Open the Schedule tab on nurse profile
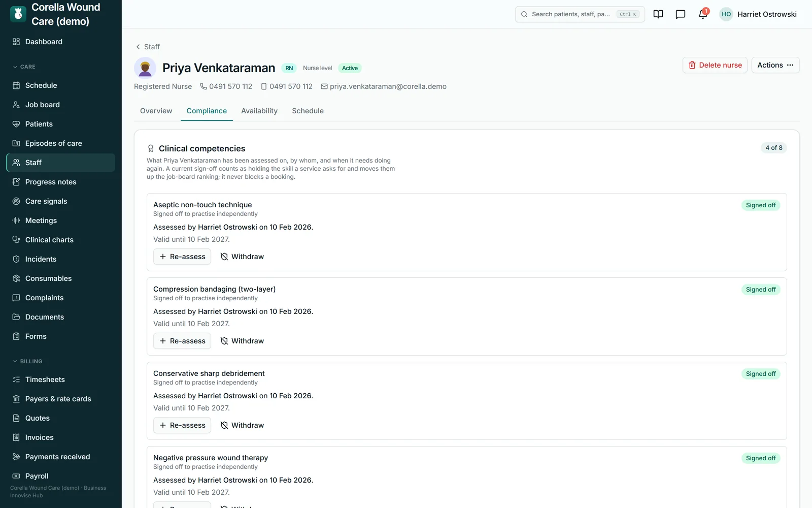 [x=308, y=111]
